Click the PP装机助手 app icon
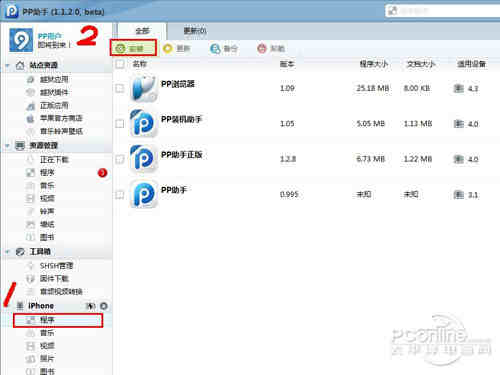This screenshot has height=375, width=500. [x=143, y=124]
